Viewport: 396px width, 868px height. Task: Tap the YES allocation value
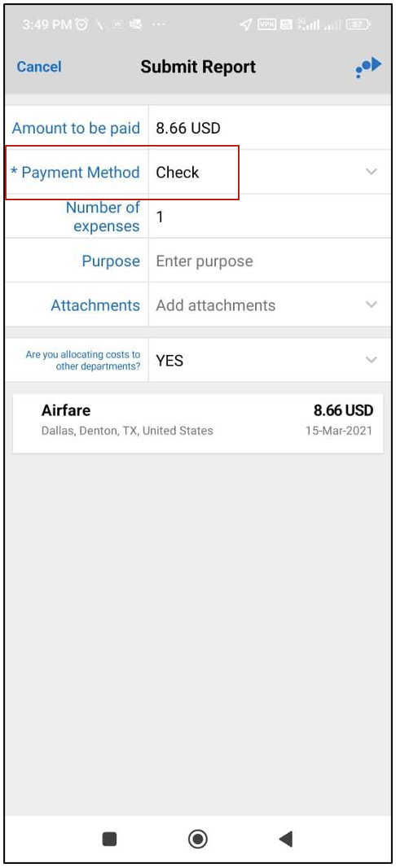point(169,361)
